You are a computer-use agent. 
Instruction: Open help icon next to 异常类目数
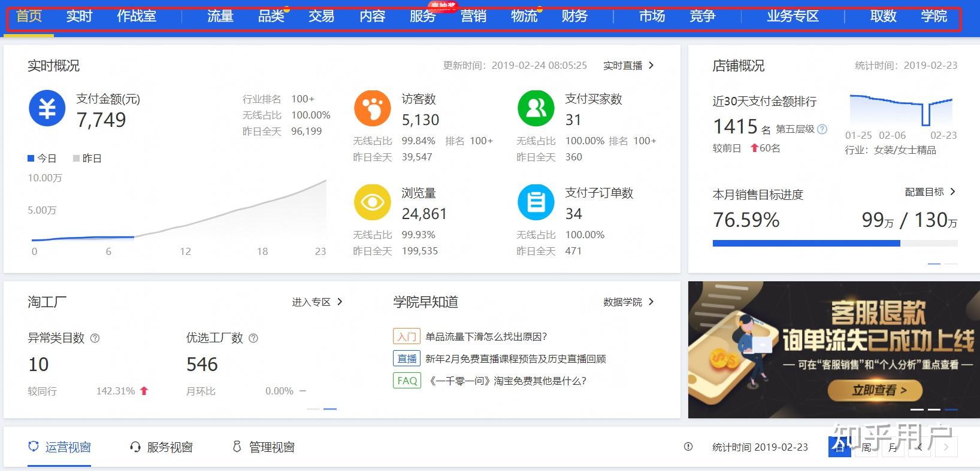coord(95,338)
